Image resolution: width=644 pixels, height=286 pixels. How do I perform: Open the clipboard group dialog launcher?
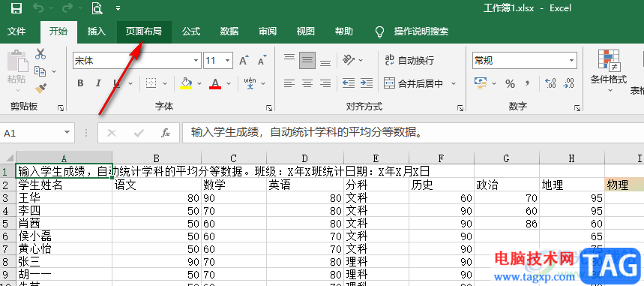click(61, 108)
